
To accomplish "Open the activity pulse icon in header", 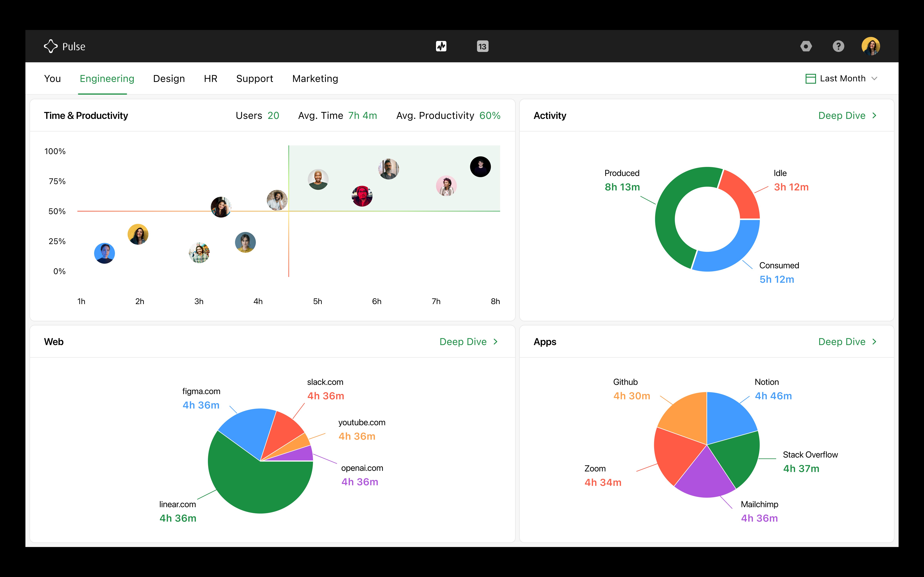I will coord(441,46).
